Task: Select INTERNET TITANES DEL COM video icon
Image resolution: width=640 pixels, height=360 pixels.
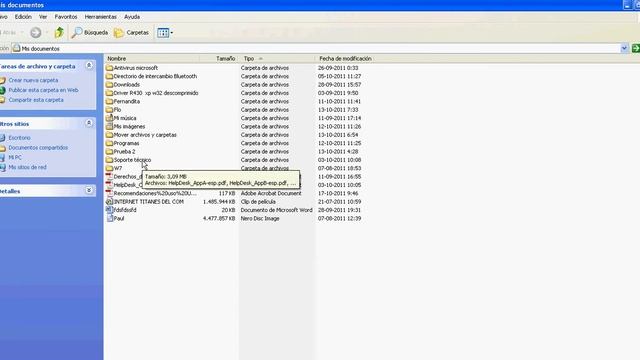Action: [109, 202]
